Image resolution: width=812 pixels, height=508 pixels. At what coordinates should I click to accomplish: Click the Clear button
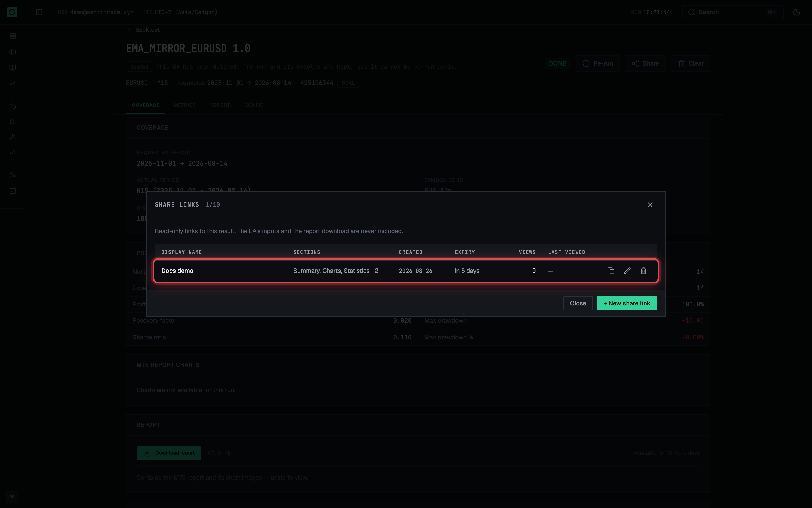click(690, 63)
